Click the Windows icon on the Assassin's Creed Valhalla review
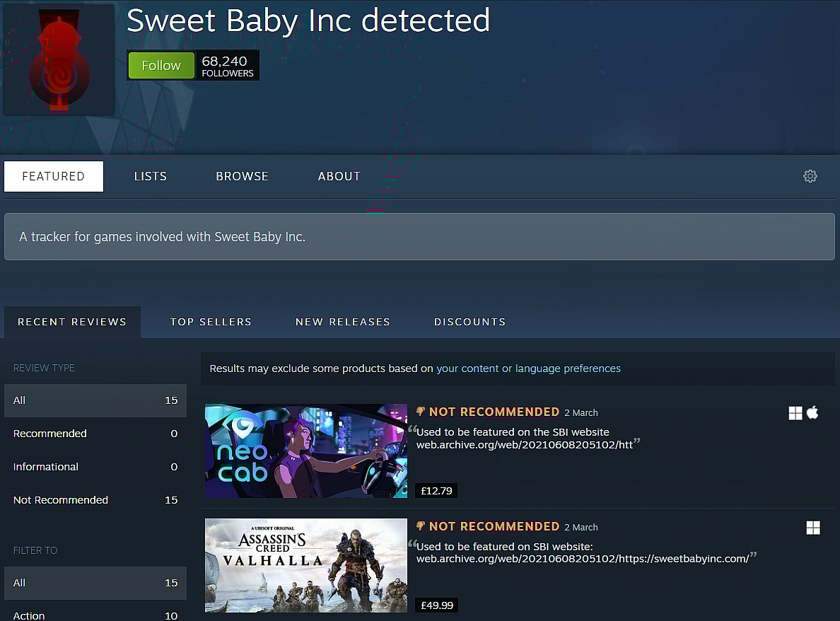 (812, 527)
